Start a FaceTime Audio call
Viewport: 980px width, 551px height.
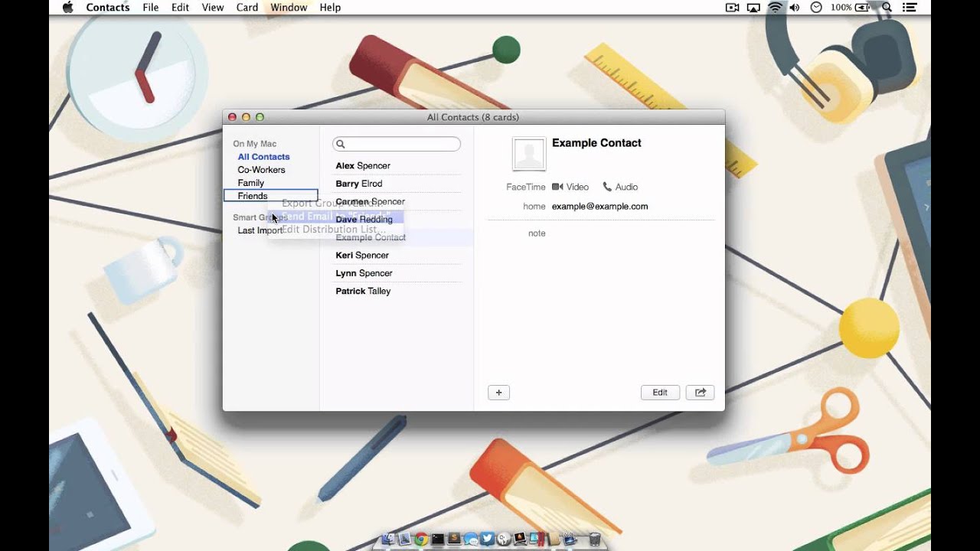pos(620,187)
